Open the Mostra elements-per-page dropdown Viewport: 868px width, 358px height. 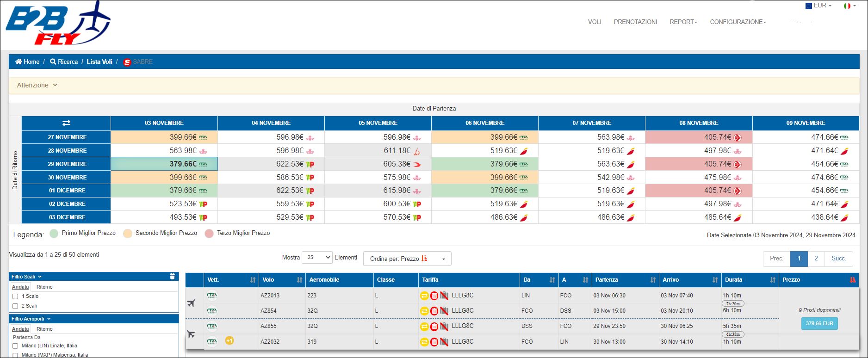tap(316, 258)
